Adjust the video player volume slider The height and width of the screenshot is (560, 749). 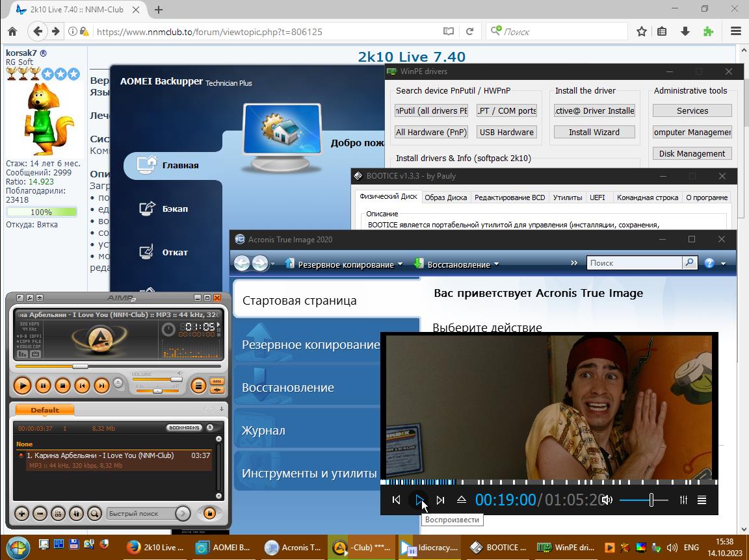coord(651,500)
